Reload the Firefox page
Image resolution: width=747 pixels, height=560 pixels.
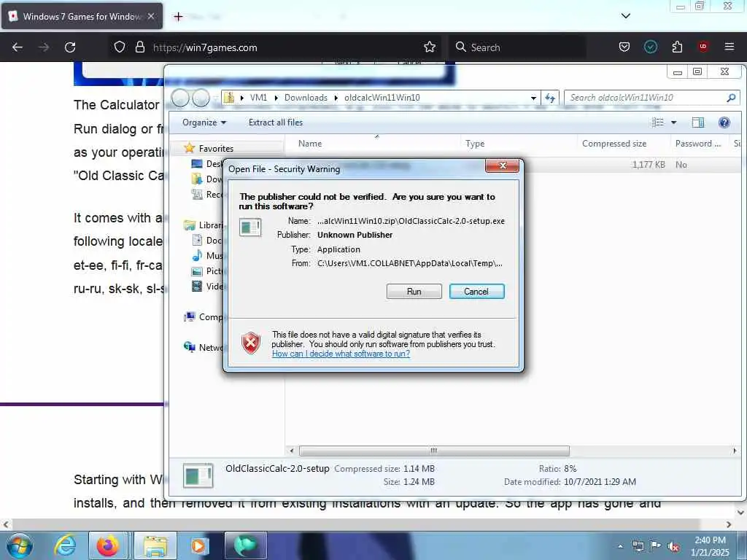click(70, 47)
